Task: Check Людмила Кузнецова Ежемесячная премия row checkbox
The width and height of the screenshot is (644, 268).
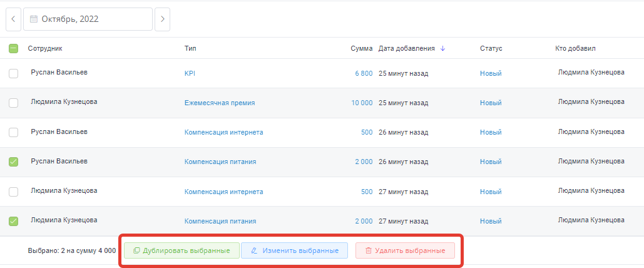Action: (x=14, y=103)
